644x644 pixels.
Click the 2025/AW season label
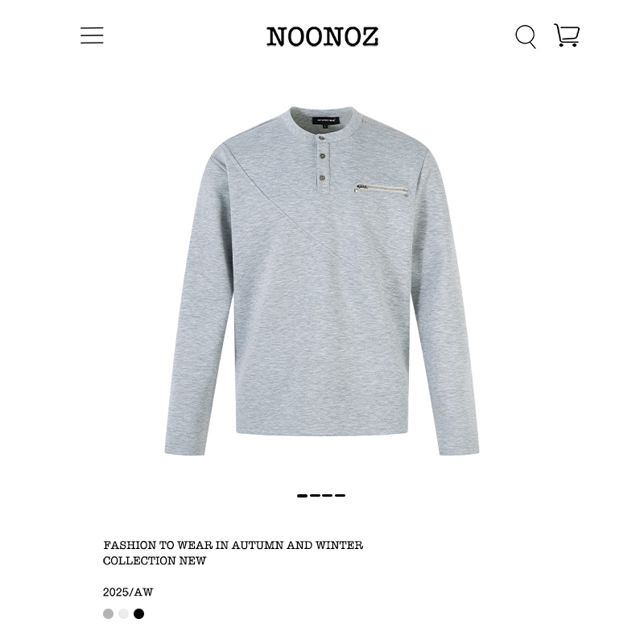coord(128,592)
